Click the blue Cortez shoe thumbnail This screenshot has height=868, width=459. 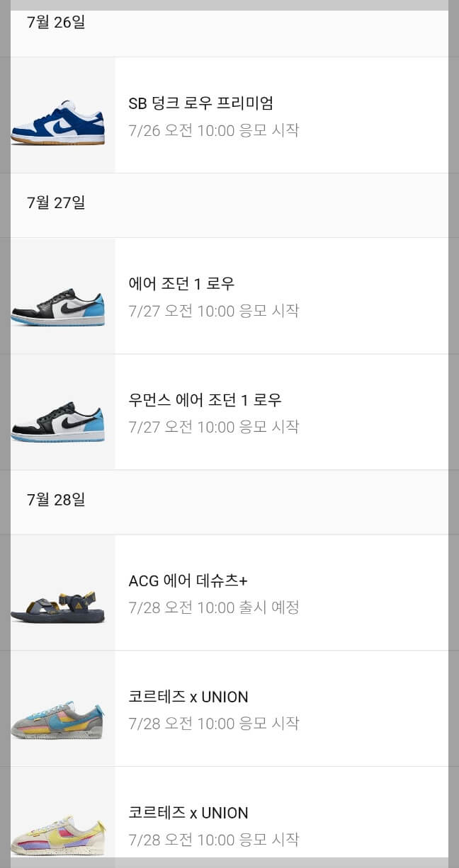pos(60,708)
